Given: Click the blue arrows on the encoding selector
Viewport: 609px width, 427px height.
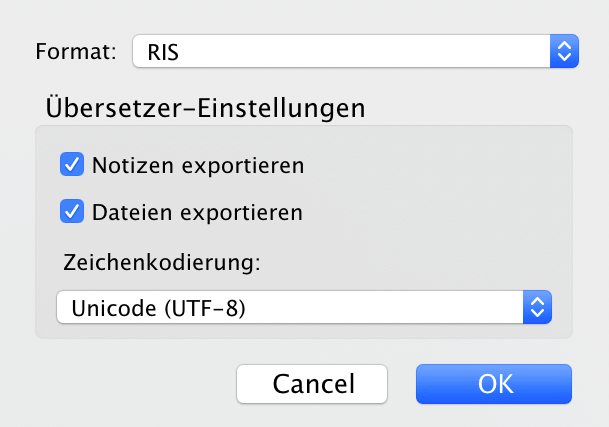Looking at the screenshot, I should coord(538,309).
